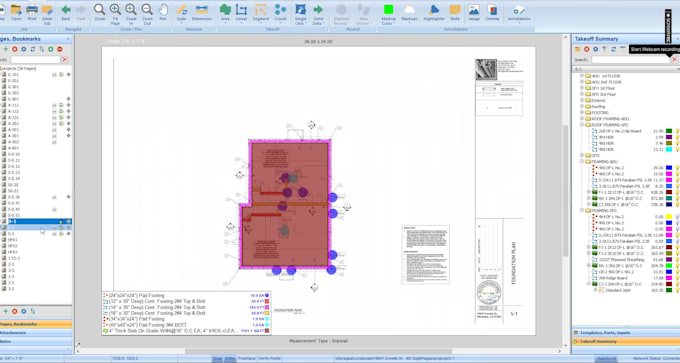
Task: Open the Pages, Bookmarks tab
Action: coord(36,324)
